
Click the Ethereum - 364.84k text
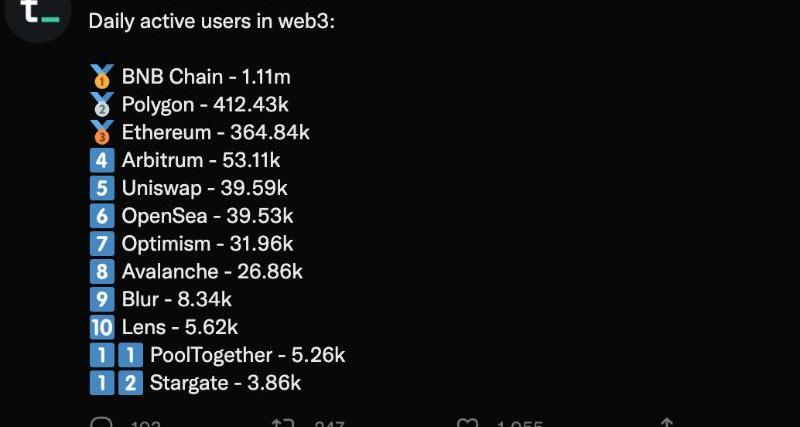tap(215, 132)
